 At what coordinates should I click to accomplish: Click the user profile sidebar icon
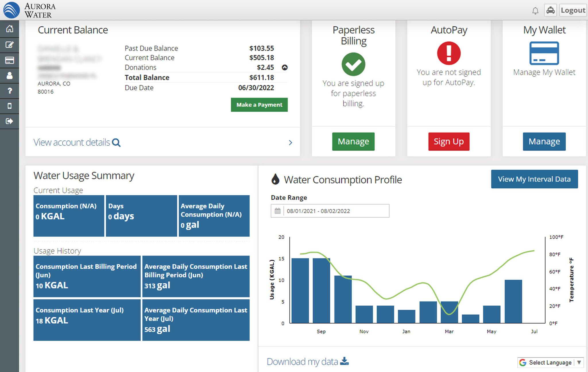9,75
